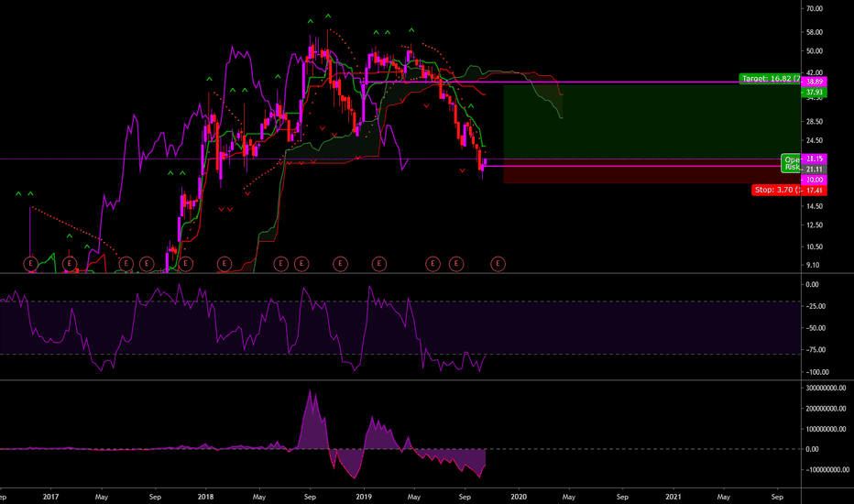Viewport: 854px width, 504px height.
Task: Click the 100000000.00 volume scale label
Action: tap(827, 429)
